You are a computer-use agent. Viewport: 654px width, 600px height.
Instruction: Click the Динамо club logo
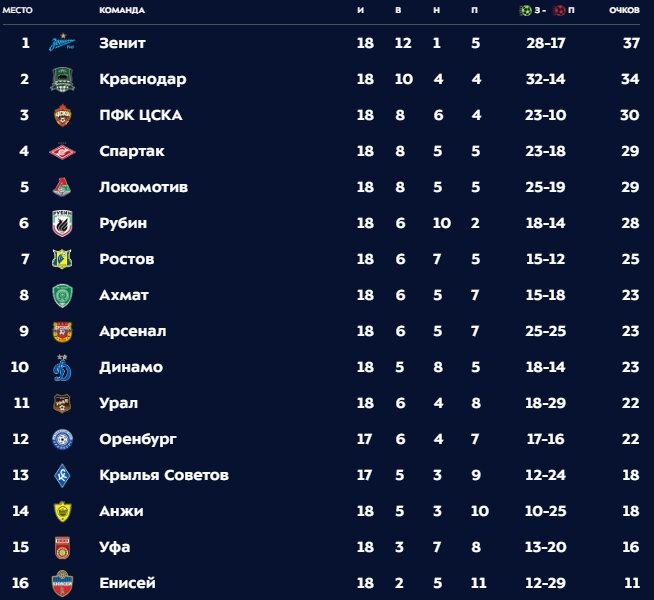pyautogui.click(x=62, y=367)
